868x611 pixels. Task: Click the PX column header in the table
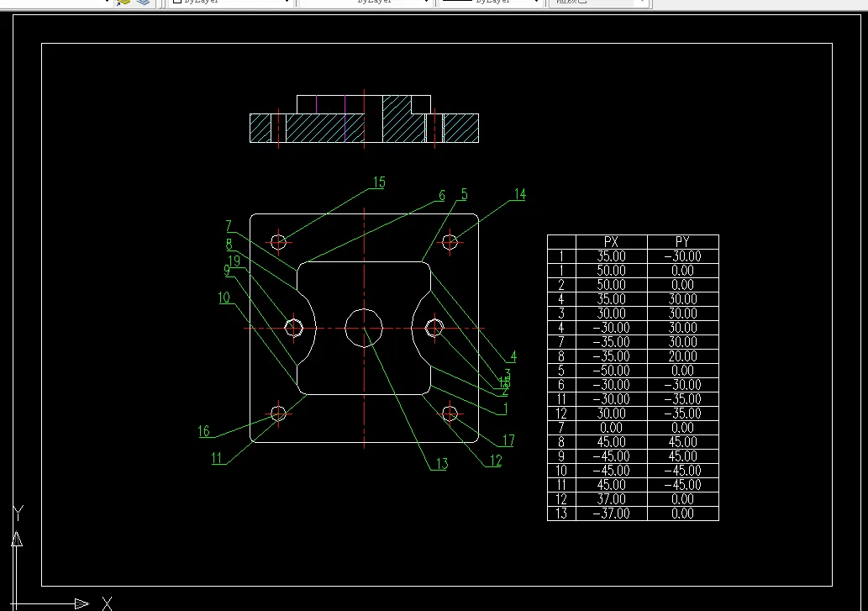[x=611, y=242]
